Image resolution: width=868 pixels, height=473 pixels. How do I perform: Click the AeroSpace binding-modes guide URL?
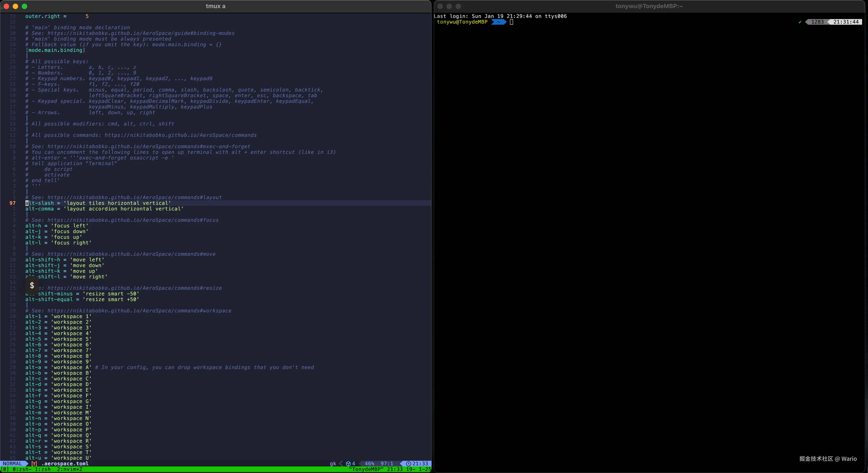tap(141, 33)
